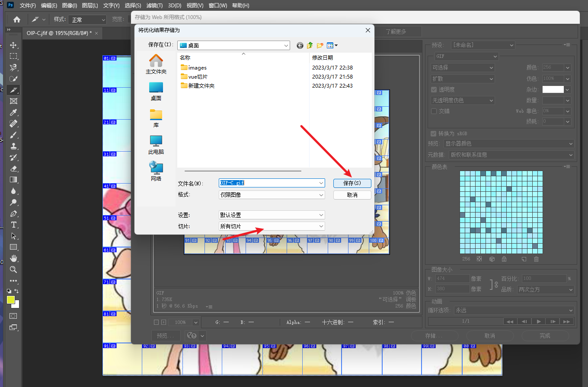Toggle the 透明度 transparency checkbox
The height and width of the screenshot is (387, 588).
click(434, 89)
